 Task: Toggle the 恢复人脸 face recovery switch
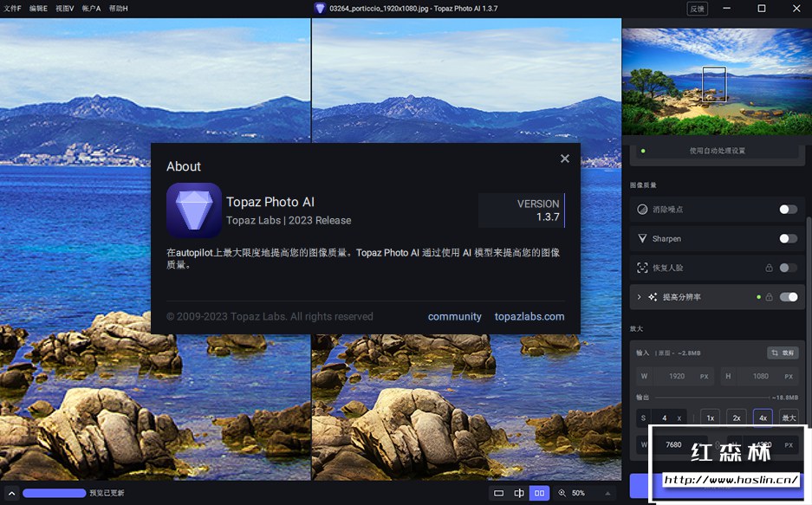pos(789,268)
